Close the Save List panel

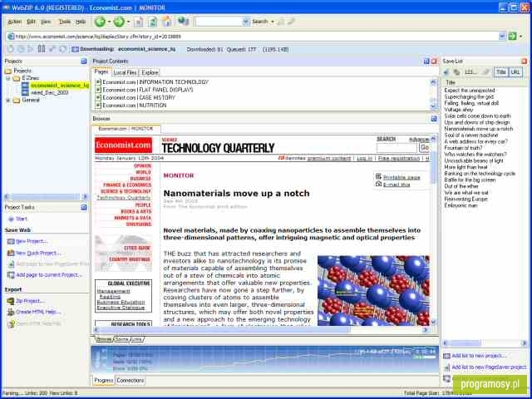coord(525,61)
